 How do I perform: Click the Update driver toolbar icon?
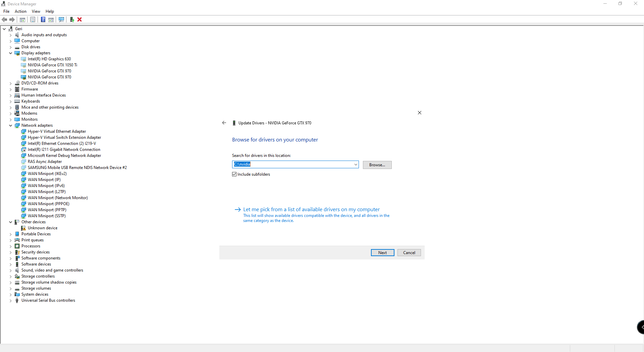72,19
